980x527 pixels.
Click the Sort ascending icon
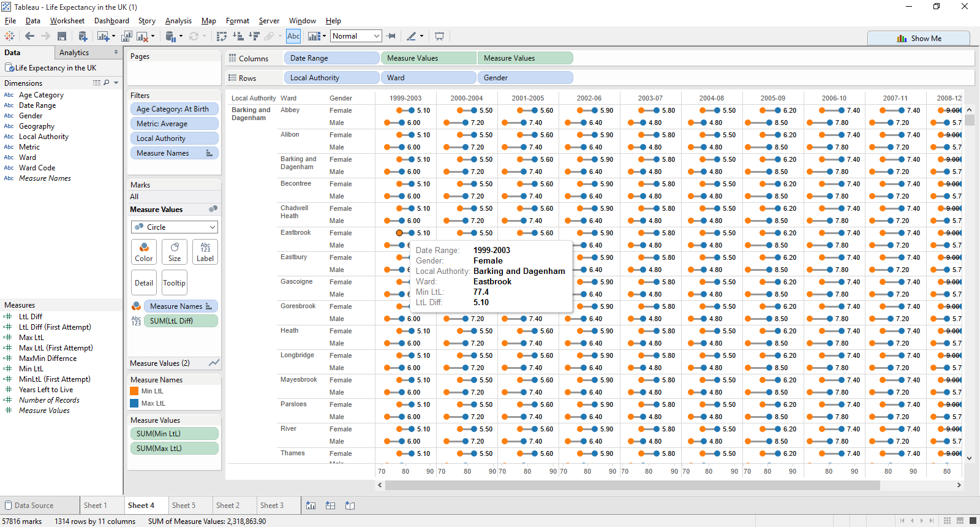(238, 36)
